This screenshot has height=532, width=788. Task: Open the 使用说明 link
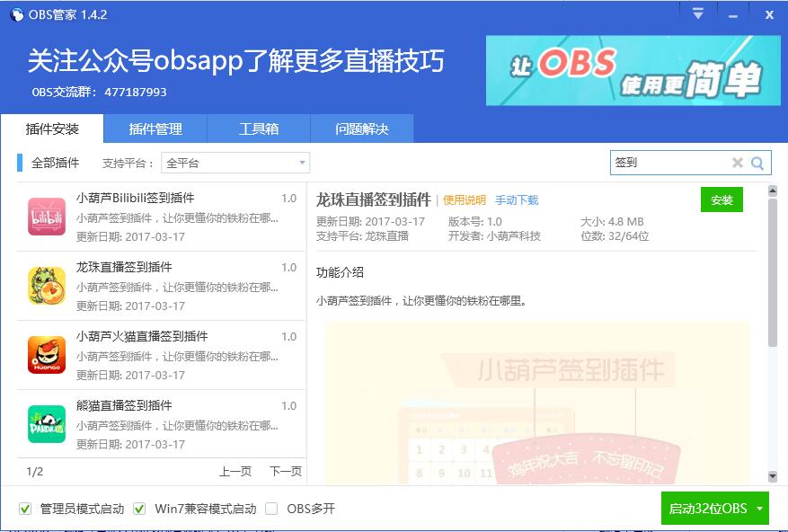click(465, 200)
